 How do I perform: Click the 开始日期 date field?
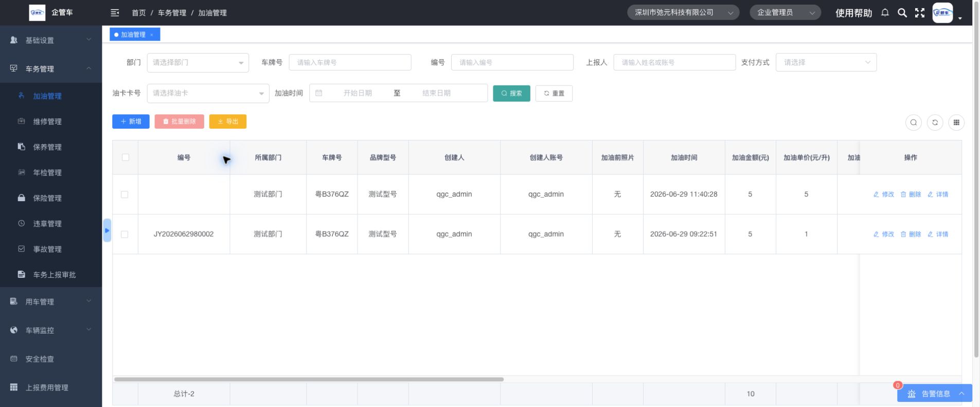tap(358, 93)
